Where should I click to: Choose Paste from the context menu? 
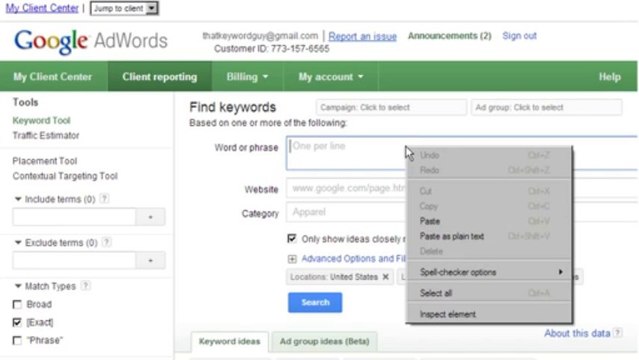(490, 221)
